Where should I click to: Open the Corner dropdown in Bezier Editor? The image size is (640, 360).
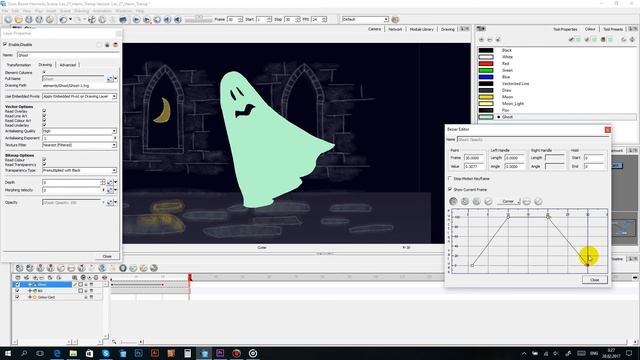[x=509, y=201]
